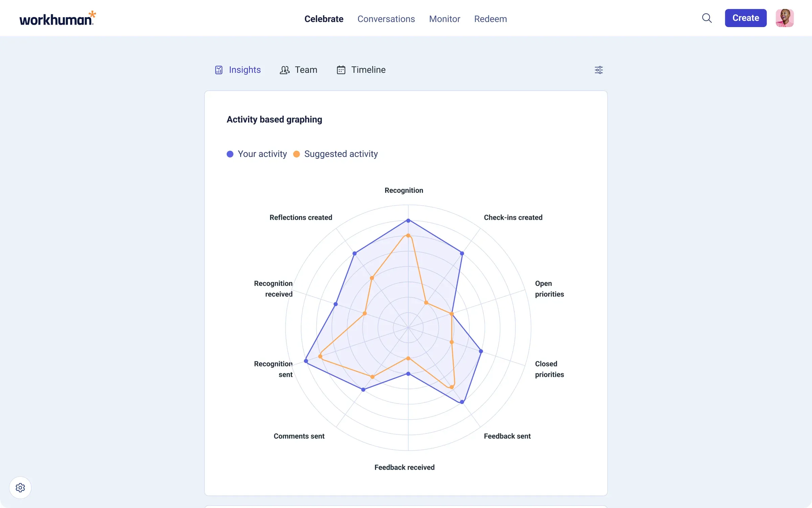
Task: Toggle the Your activity legend dot
Action: (230, 154)
